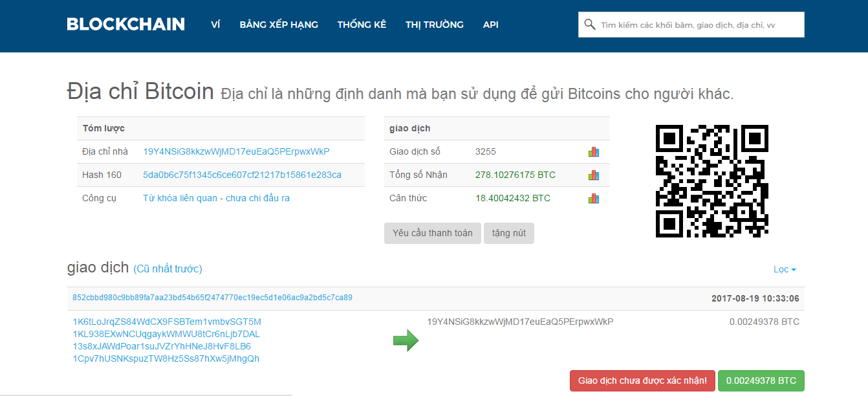Open input address 13s8xJAWdPoar link
This screenshot has height=396, width=868.
(162, 346)
